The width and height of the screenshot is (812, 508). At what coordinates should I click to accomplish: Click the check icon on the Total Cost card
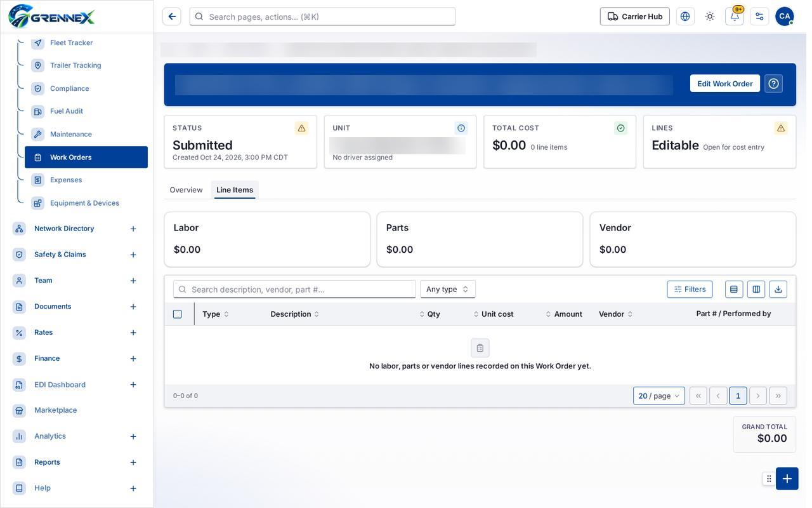pyautogui.click(x=621, y=128)
